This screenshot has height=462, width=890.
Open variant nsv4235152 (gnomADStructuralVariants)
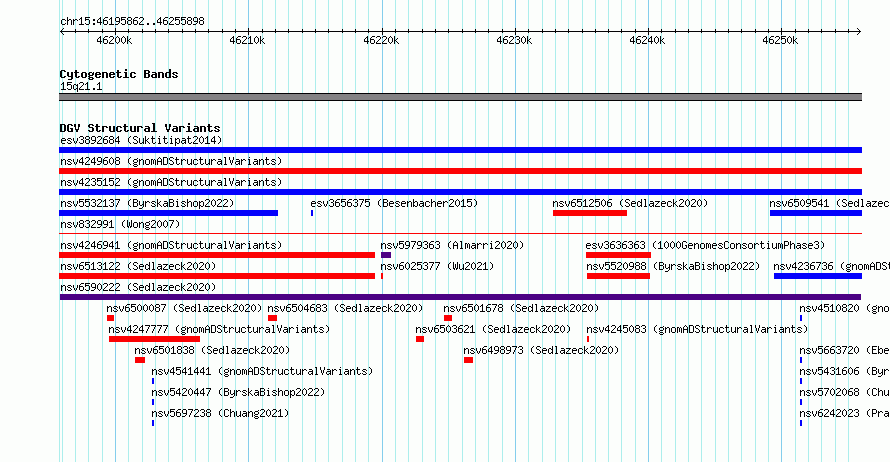tap(171, 182)
